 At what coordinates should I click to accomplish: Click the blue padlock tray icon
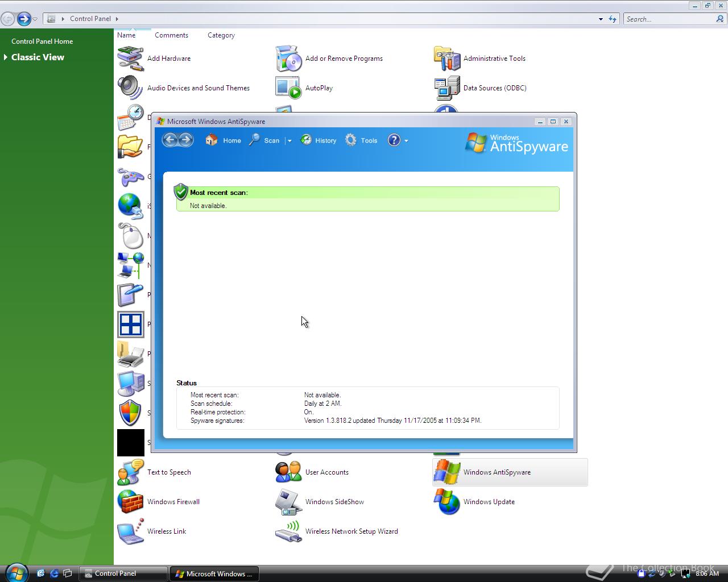[641, 573]
